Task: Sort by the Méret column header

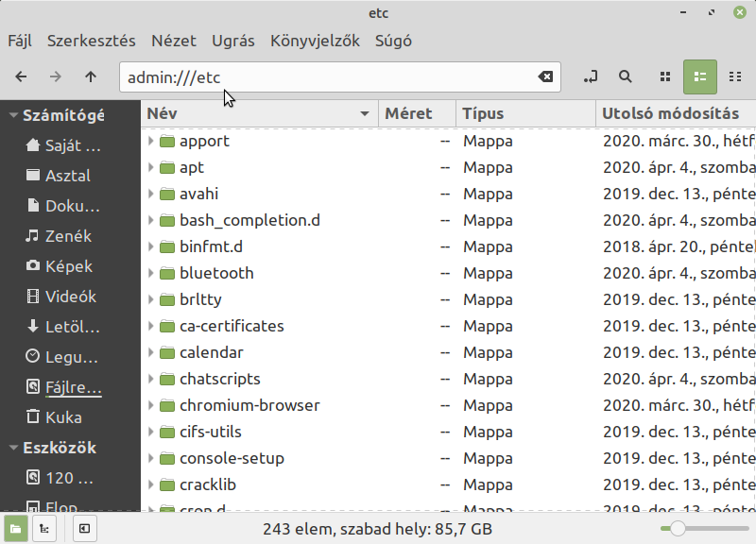Action: tap(418, 113)
